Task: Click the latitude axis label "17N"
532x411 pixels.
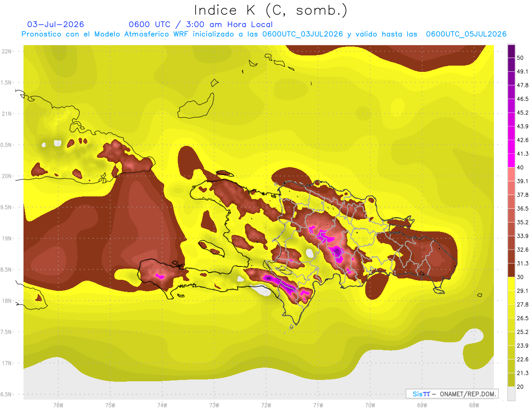Action: point(8,364)
